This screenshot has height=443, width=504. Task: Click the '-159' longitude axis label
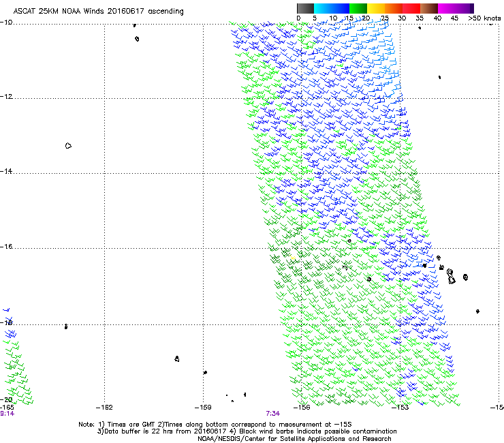point(203,408)
